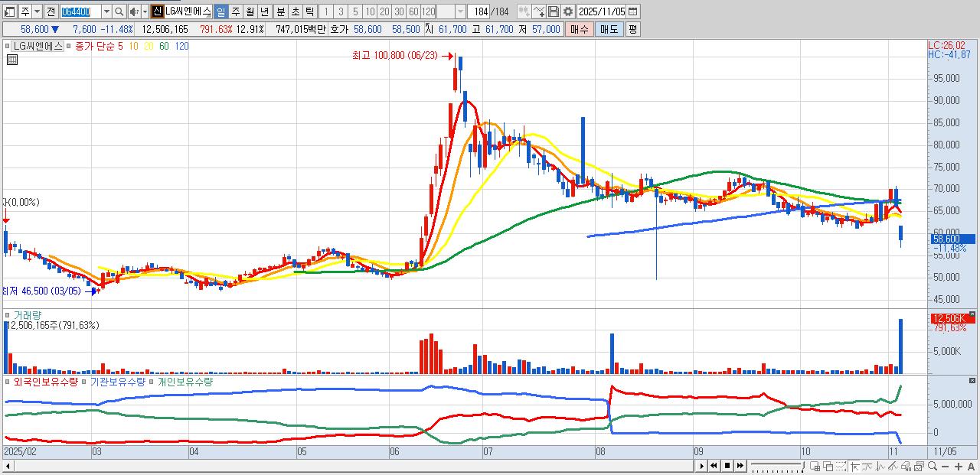Click the LG씨엔에스 chart legend label

(38, 46)
